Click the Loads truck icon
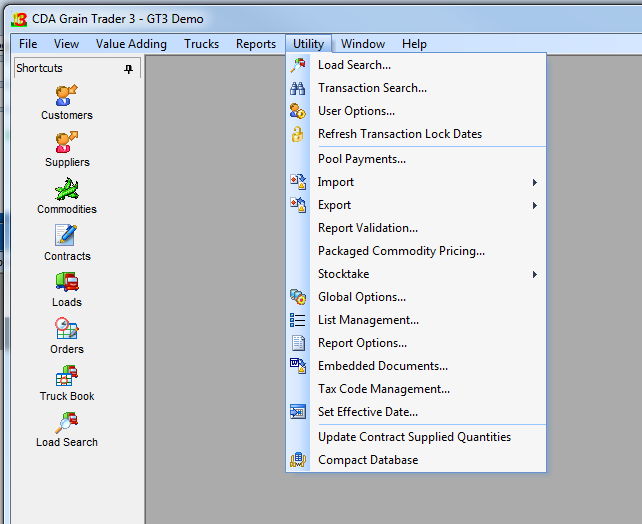Screen dimensions: 642x524 (67, 282)
